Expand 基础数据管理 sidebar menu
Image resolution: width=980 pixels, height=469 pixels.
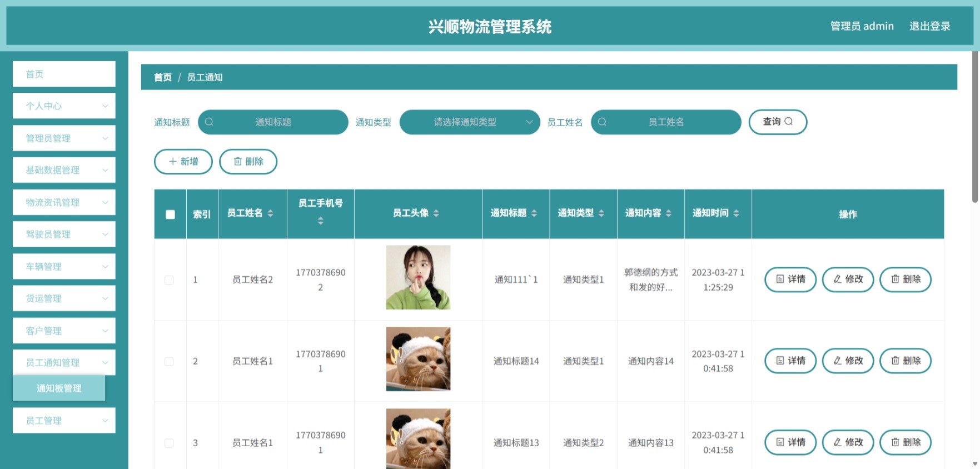[64, 170]
